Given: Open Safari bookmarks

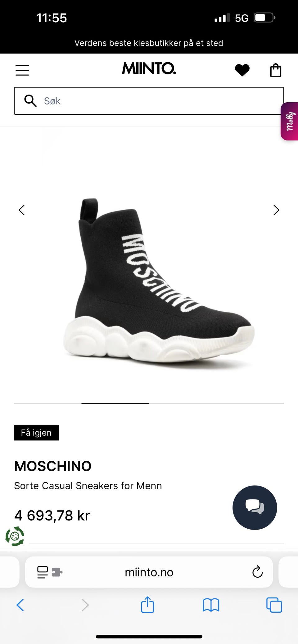Looking at the screenshot, I should [x=211, y=605].
